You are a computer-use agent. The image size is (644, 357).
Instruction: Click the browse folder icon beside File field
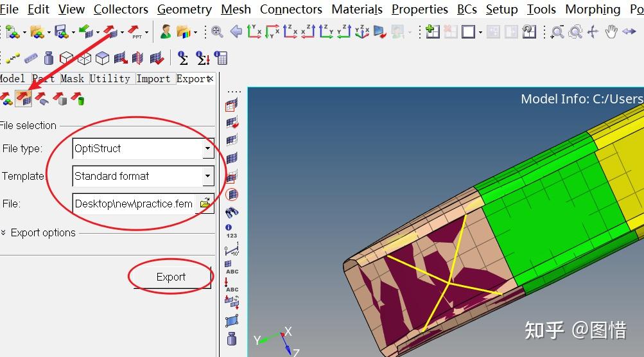(205, 203)
